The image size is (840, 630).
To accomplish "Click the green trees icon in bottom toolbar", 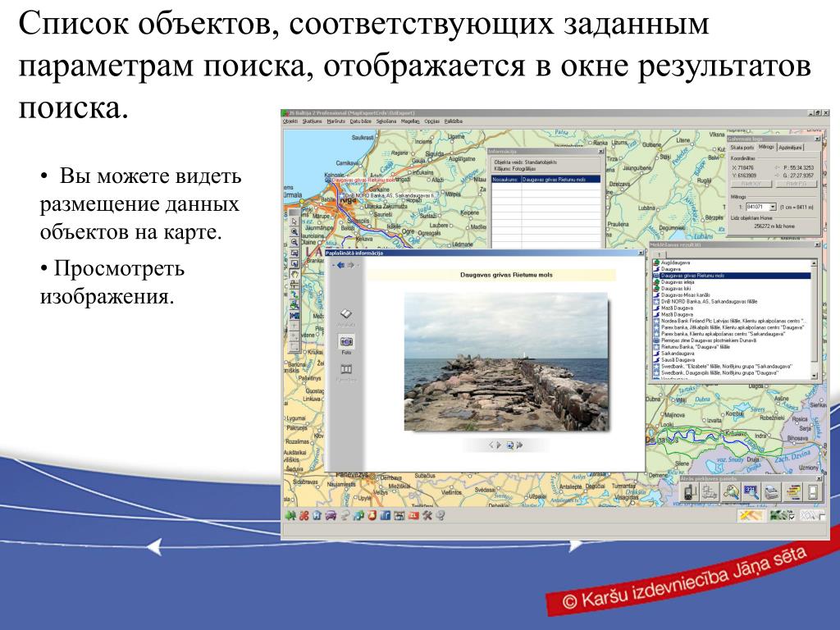I will pos(291,515).
